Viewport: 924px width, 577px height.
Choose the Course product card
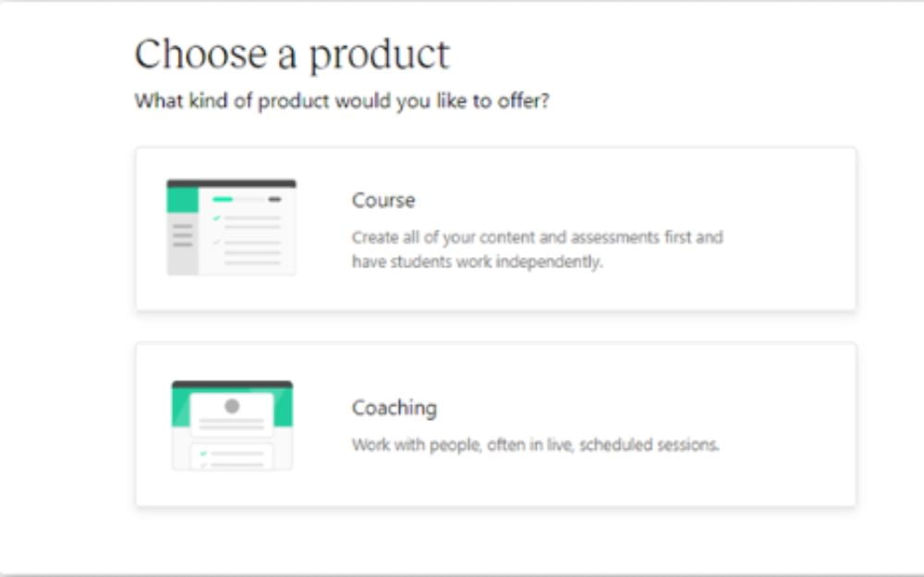(x=496, y=229)
